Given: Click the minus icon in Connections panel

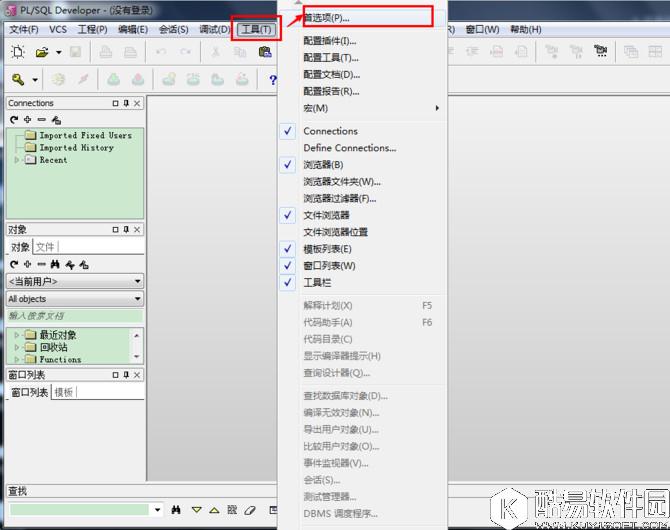Looking at the screenshot, I should click(x=41, y=120).
